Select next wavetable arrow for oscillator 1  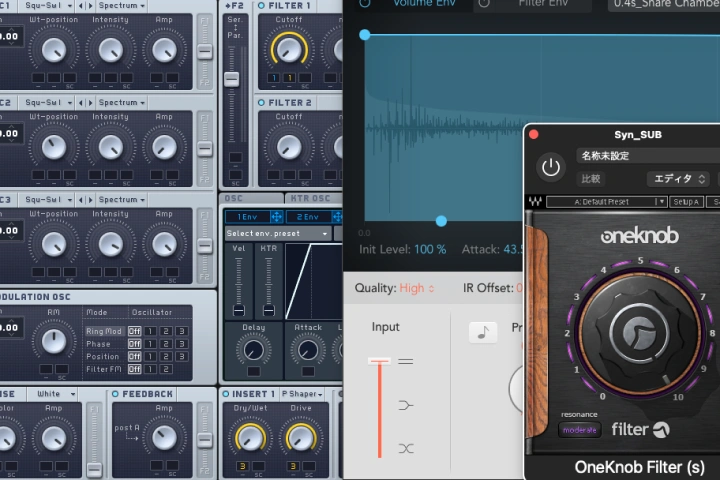click(90, 6)
